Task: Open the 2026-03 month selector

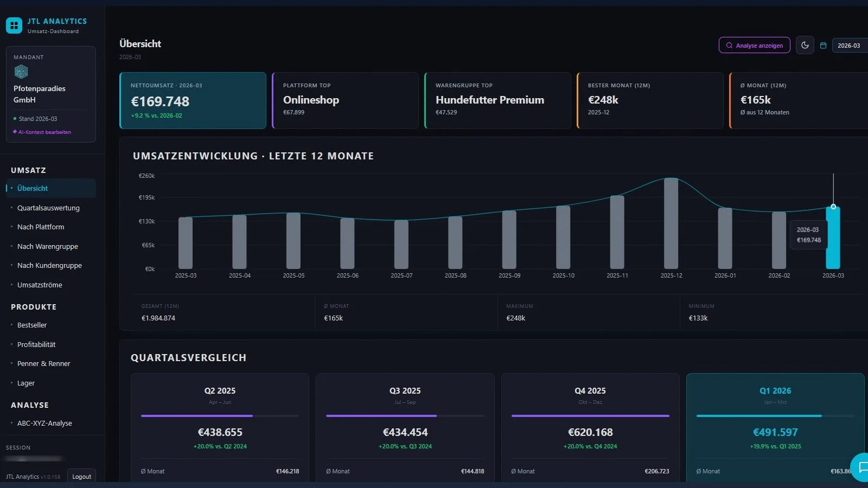Action: click(x=850, y=46)
